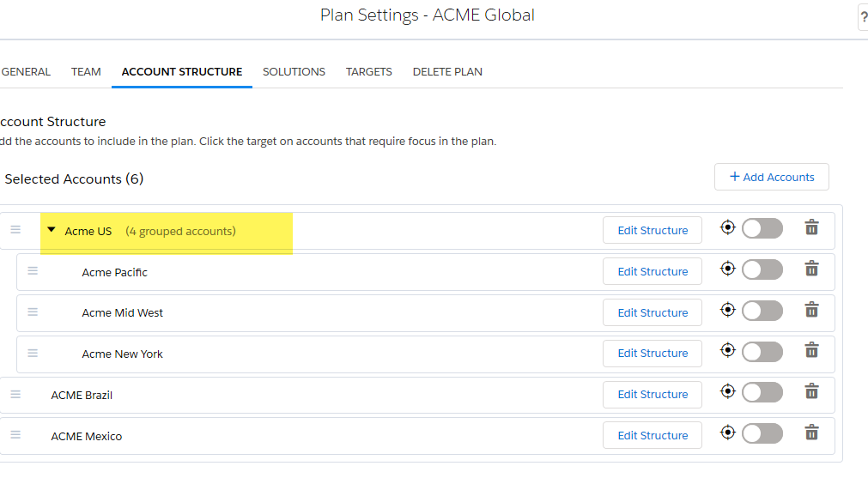
Task: Grab drag handle for ACME Brazil row
Action: [15, 395]
